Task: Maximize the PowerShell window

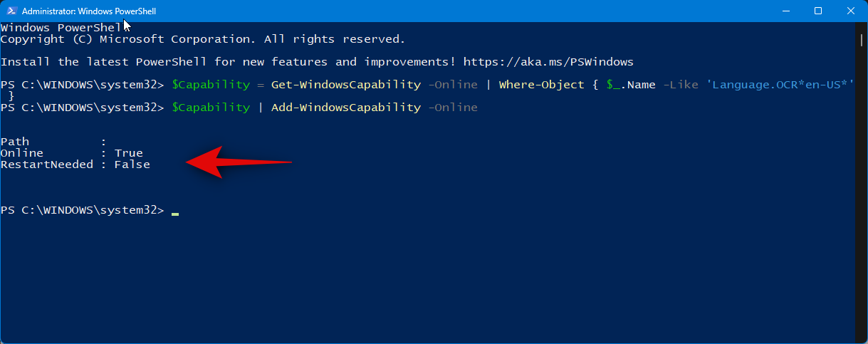Action: (818, 11)
